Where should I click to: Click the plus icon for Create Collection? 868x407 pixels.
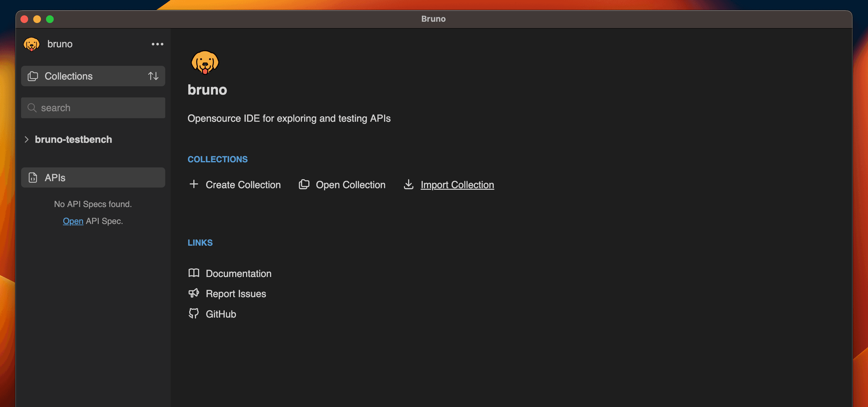(194, 184)
